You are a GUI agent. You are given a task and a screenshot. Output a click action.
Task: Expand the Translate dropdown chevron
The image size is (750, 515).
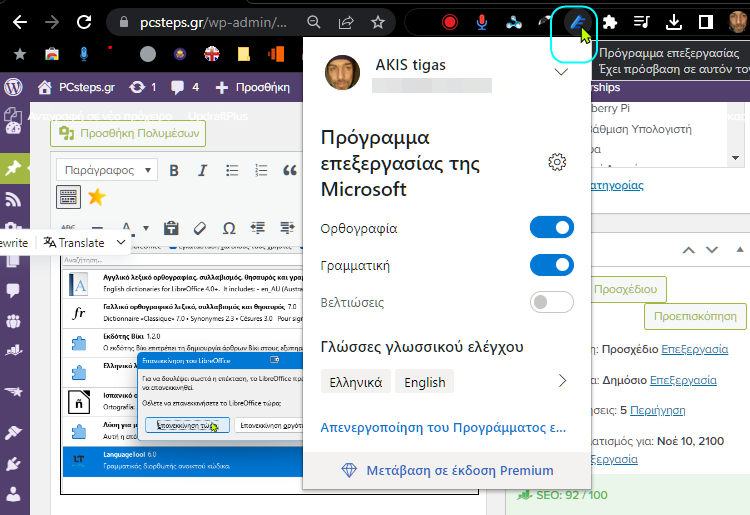pyautogui.click(x=121, y=242)
